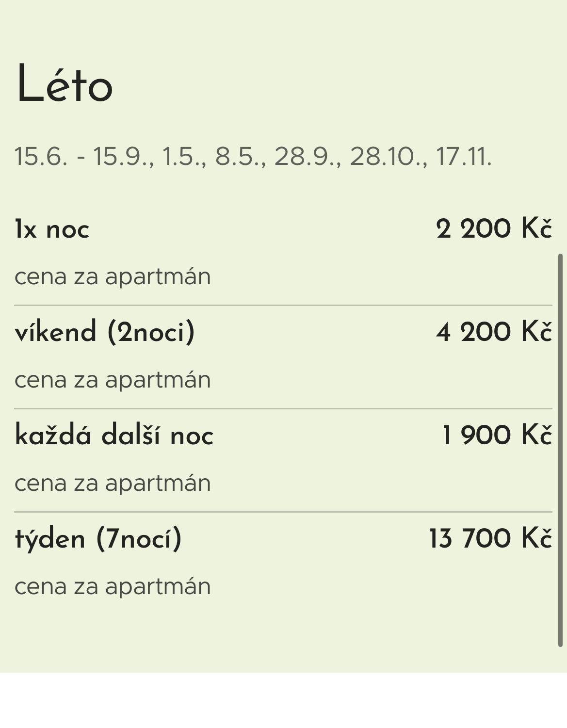Viewport: 567px width, 728px height.
Task: Select the týden (7nocí) row label
Action: pyautogui.click(x=98, y=539)
